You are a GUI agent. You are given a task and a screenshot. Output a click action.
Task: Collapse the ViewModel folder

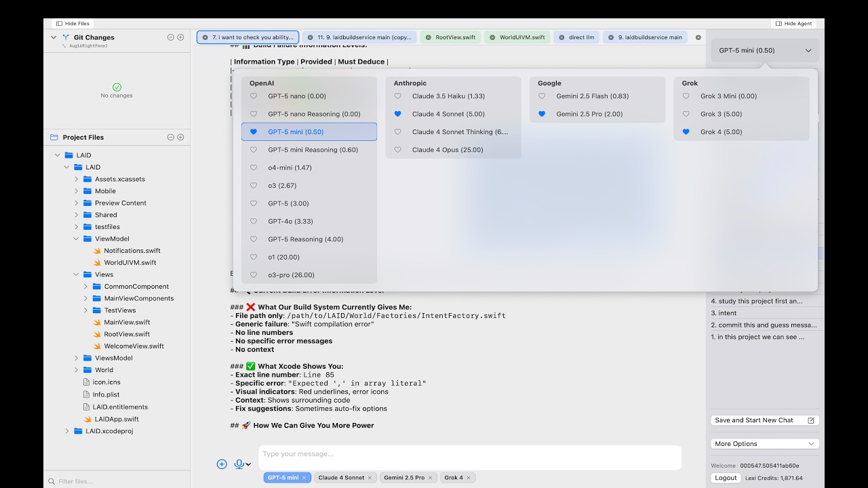[x=77, y=239]
